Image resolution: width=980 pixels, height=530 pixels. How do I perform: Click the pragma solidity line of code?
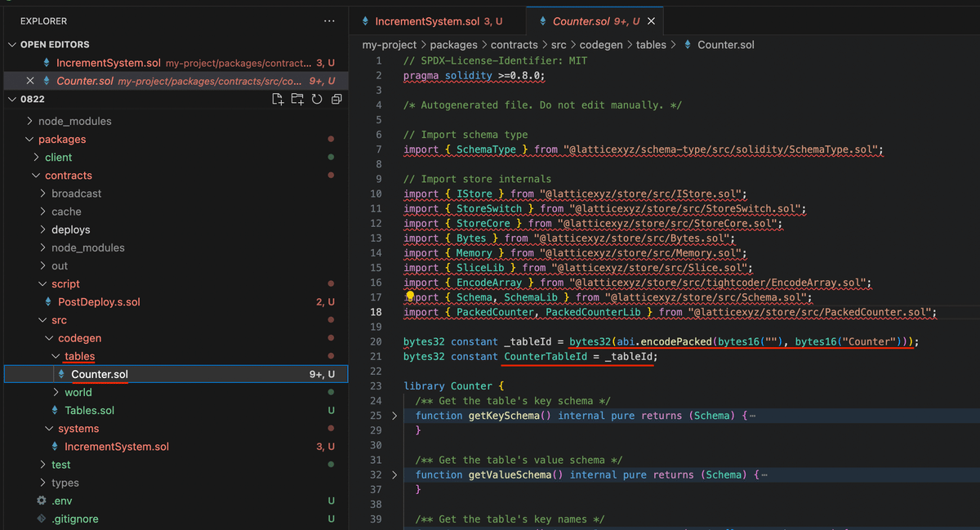[474, 75]
